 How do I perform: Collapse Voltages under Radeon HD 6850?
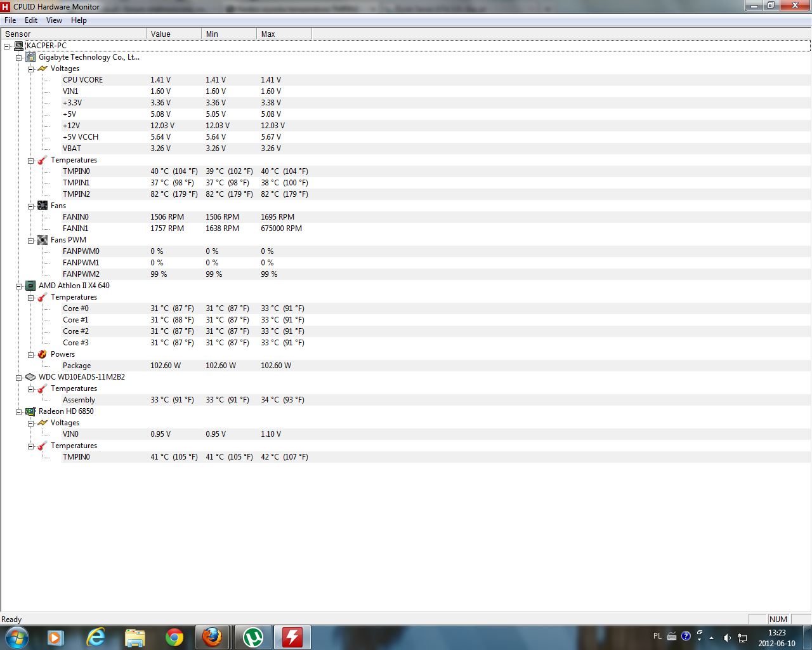coord(31,423)
